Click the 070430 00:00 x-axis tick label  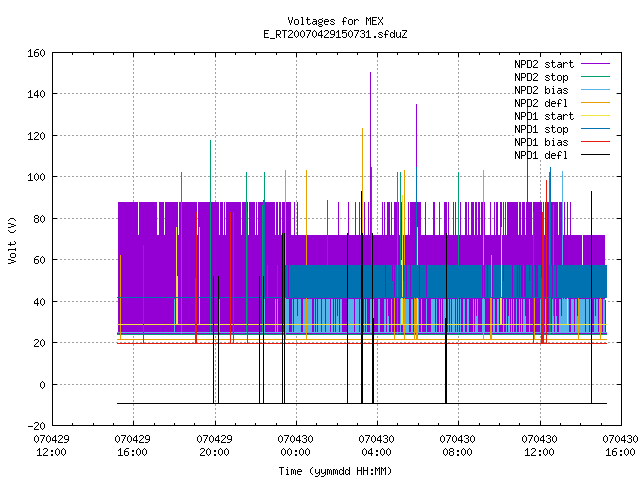click(x=296, y=446)
